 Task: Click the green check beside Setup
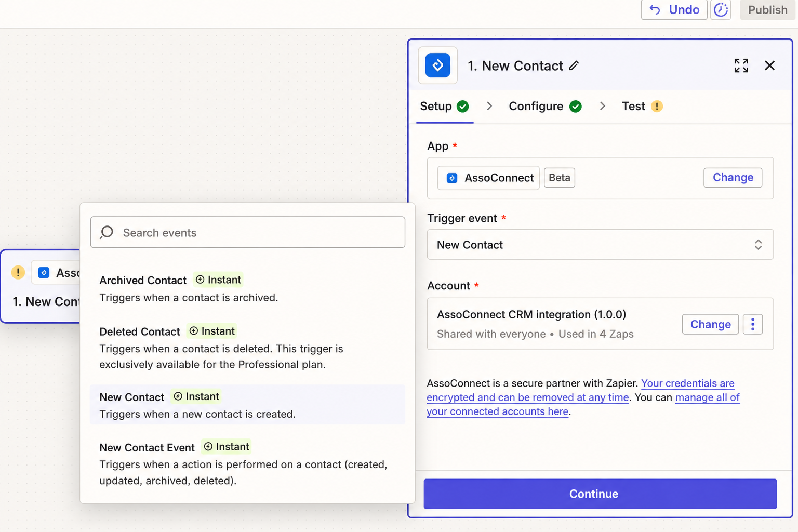(x=462, y=107)
